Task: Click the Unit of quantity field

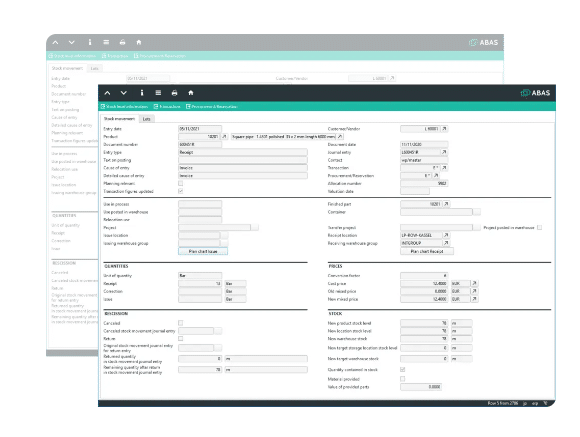Action: coord(200,275)
